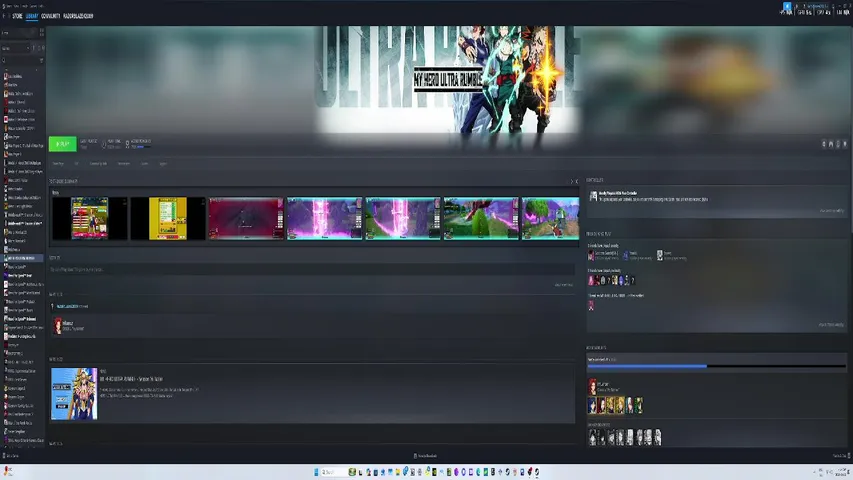Click the green PLAY button

pyautogui.click(x=63, y=144)
